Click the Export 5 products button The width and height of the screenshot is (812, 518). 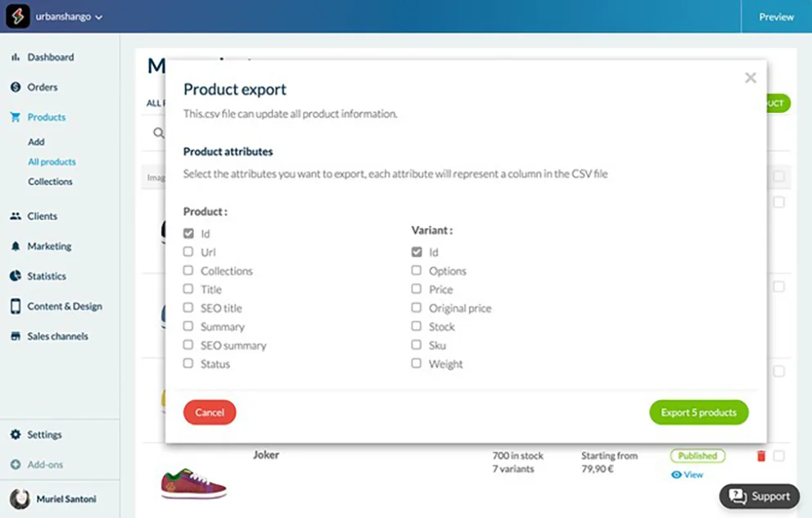pyautogui.click(x=698, y=412)
